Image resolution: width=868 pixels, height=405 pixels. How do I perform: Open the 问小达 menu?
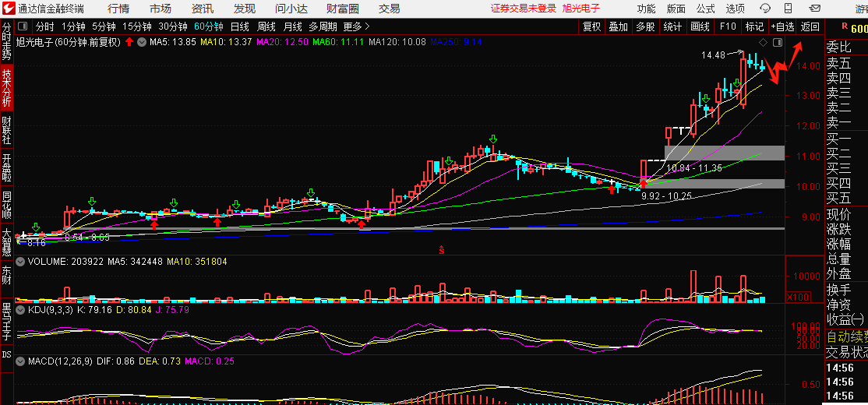tap(291, 9)
